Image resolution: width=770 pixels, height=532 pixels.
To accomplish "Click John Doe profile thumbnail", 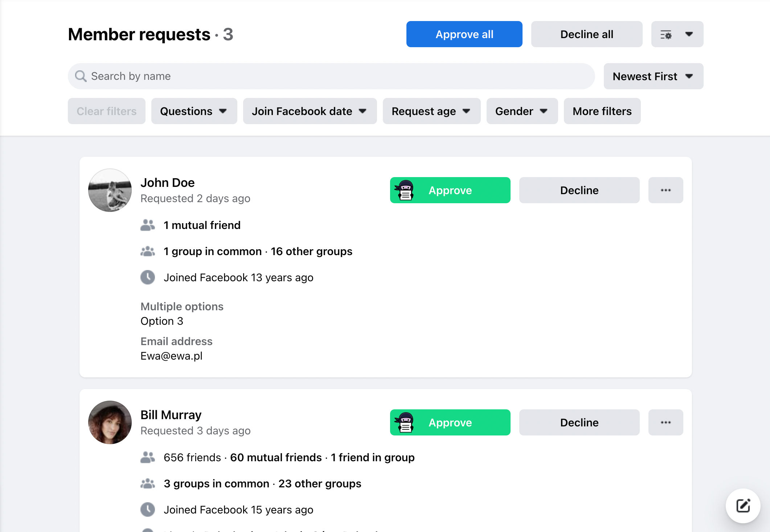I will point(110,190).
